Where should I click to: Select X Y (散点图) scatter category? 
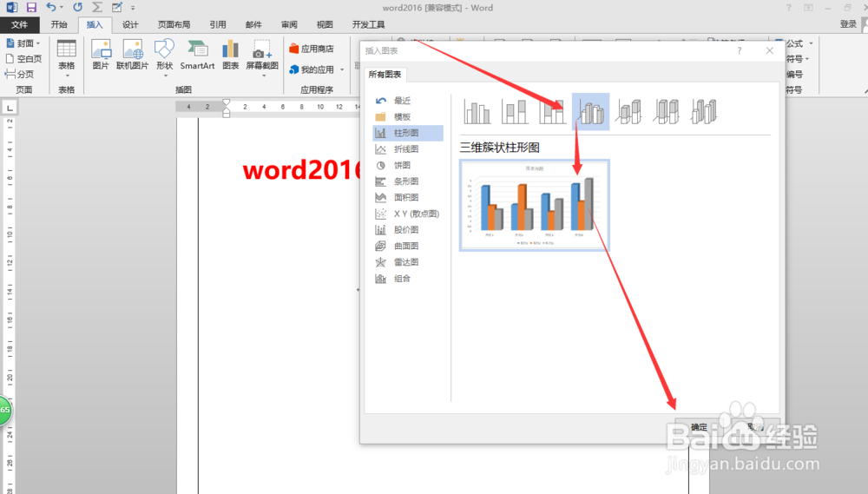pyautogui.click(x=408, y=214)
